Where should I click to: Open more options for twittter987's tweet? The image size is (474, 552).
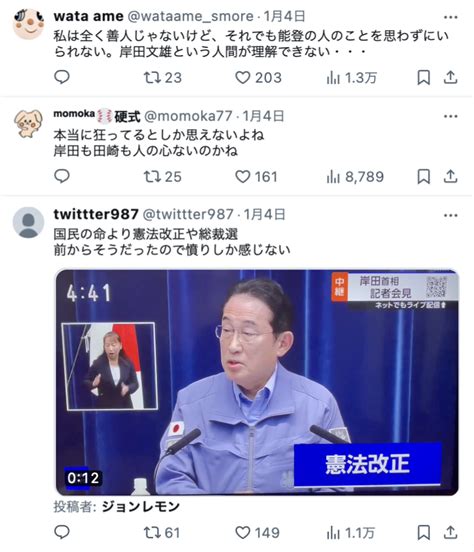pos(450,215)
